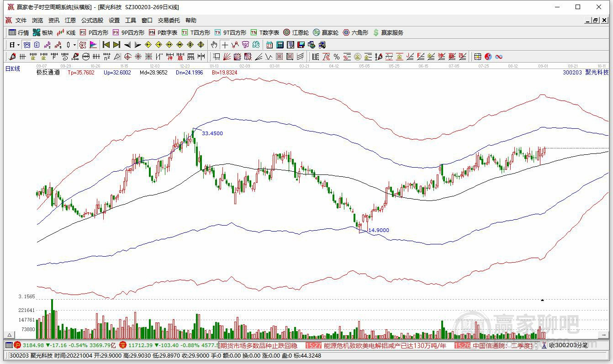Click the black left-arrow step icon

(x=127, y=45)
